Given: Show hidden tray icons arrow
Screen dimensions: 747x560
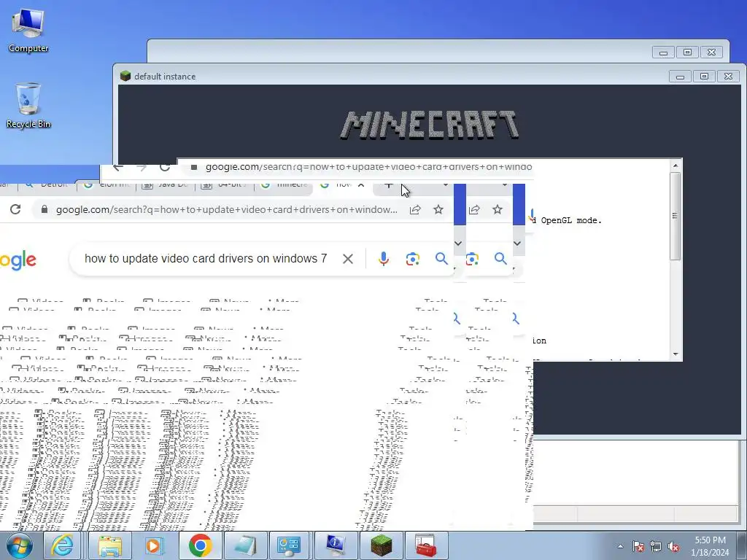Looking at the screenshot, I should (x=620, y=546).
